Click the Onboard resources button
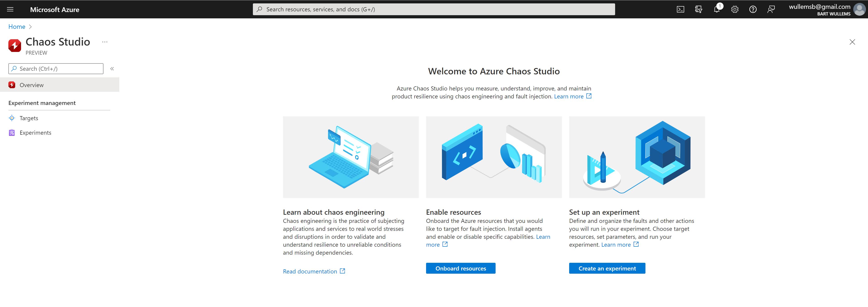This screenshot has height=307, width=868. [461, 268]
